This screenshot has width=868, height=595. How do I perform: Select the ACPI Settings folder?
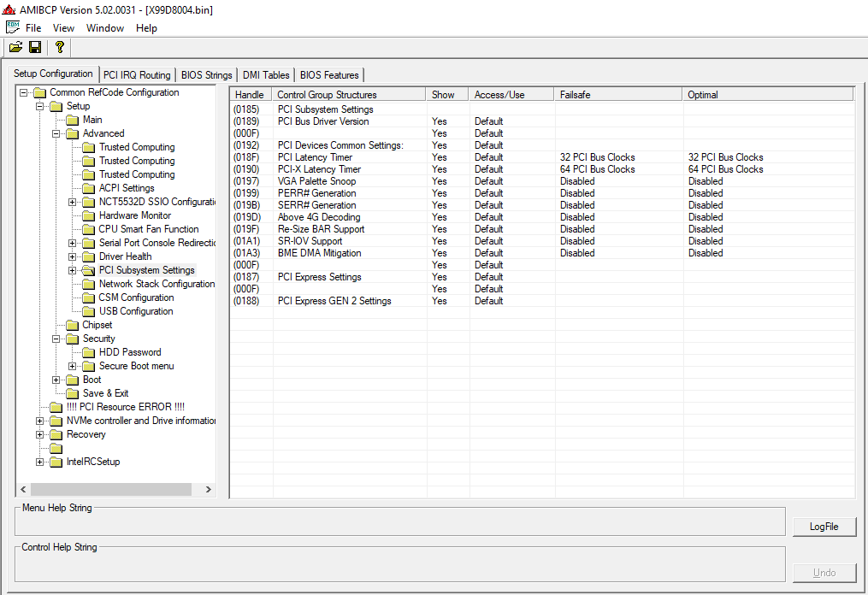tap(127, 188)
